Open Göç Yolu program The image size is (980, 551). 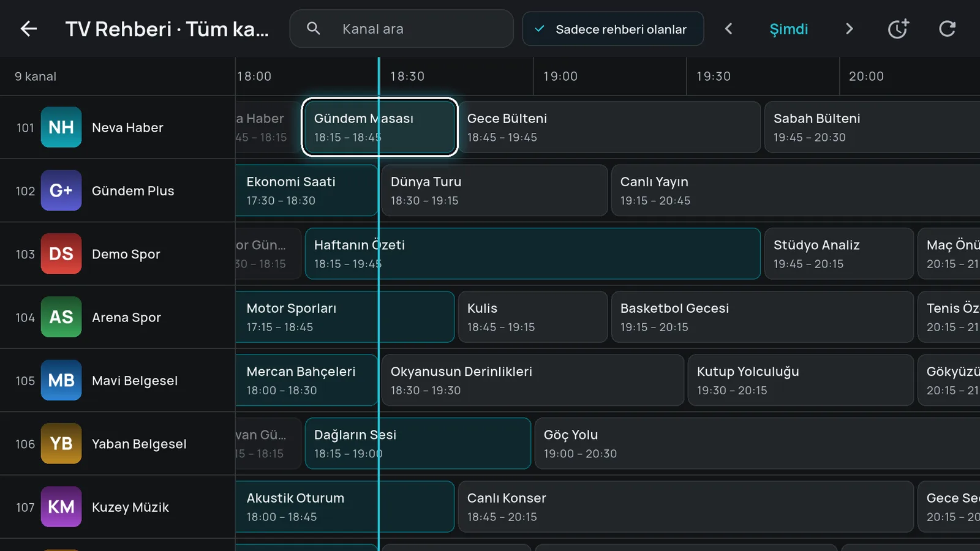757,443
